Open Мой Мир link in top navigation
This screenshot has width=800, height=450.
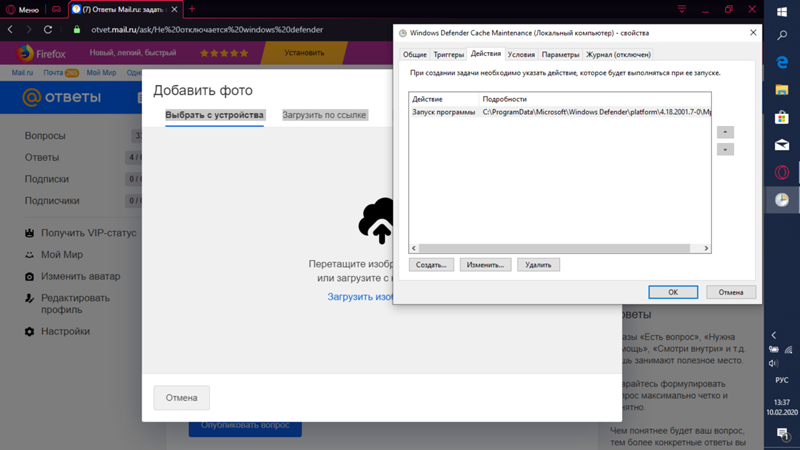tap(101, 72)
